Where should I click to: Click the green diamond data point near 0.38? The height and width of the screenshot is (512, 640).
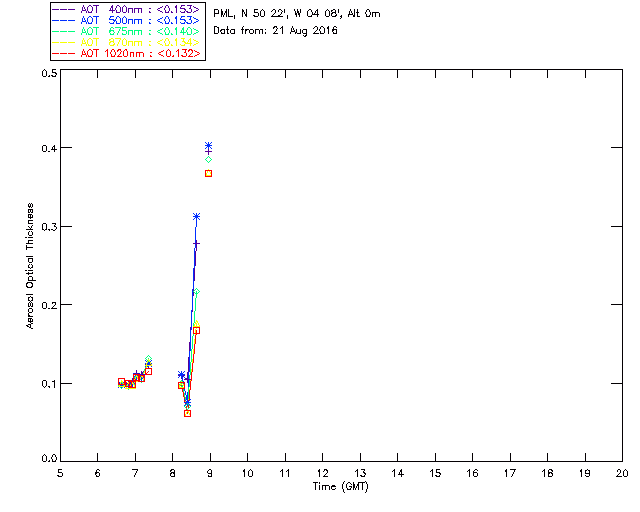[x=209, y=160]
